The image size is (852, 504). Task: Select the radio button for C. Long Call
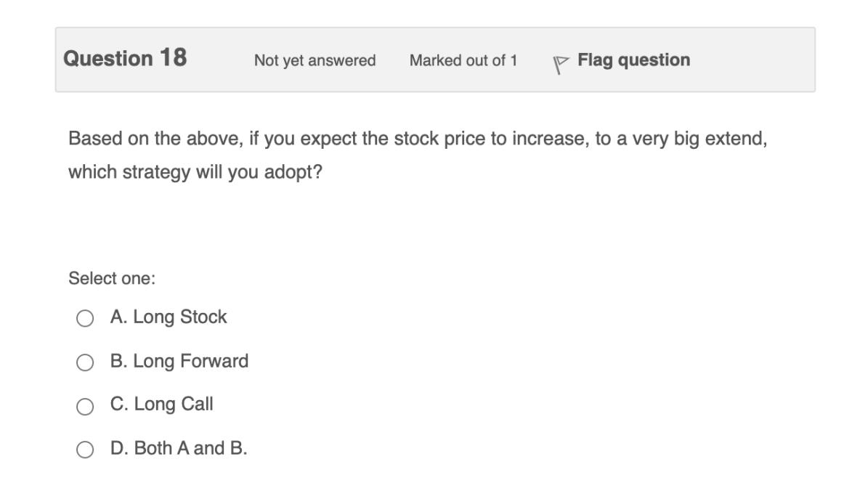(86, 405)
